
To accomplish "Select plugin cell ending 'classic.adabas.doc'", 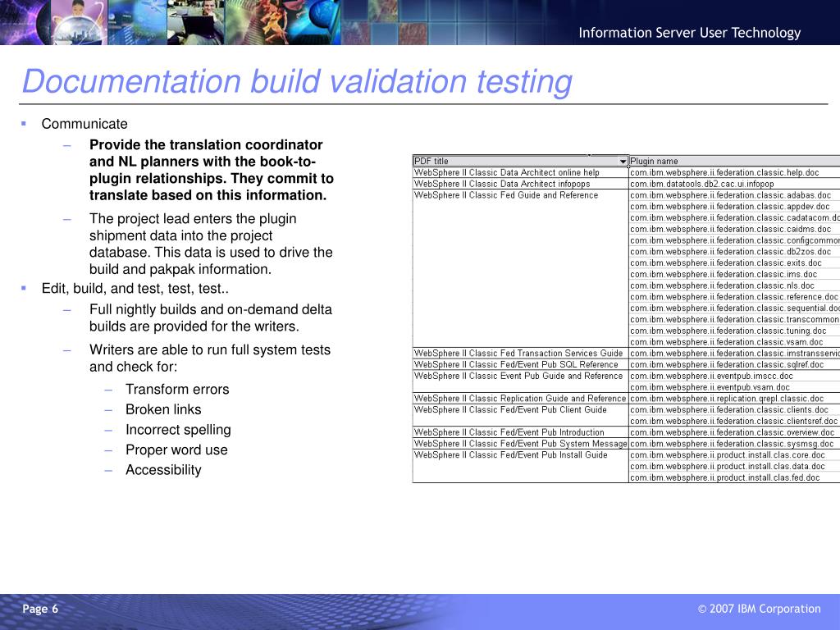I will click(x=734, y=195).
